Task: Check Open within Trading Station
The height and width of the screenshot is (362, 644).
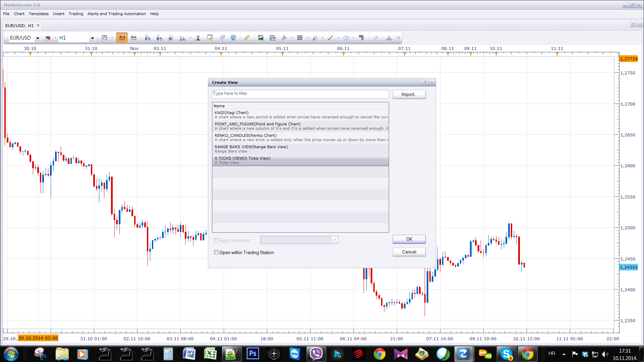Action: pos(216,252)
